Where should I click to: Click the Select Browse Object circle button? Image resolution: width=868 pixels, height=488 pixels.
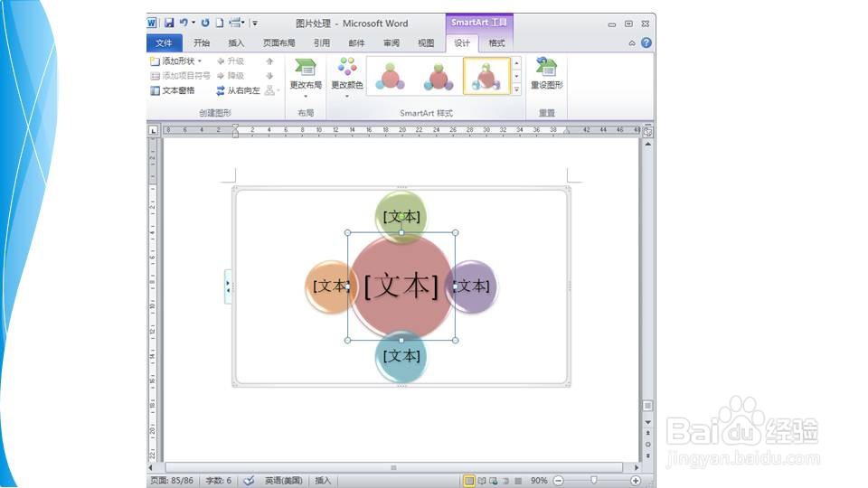pos(647,445)
